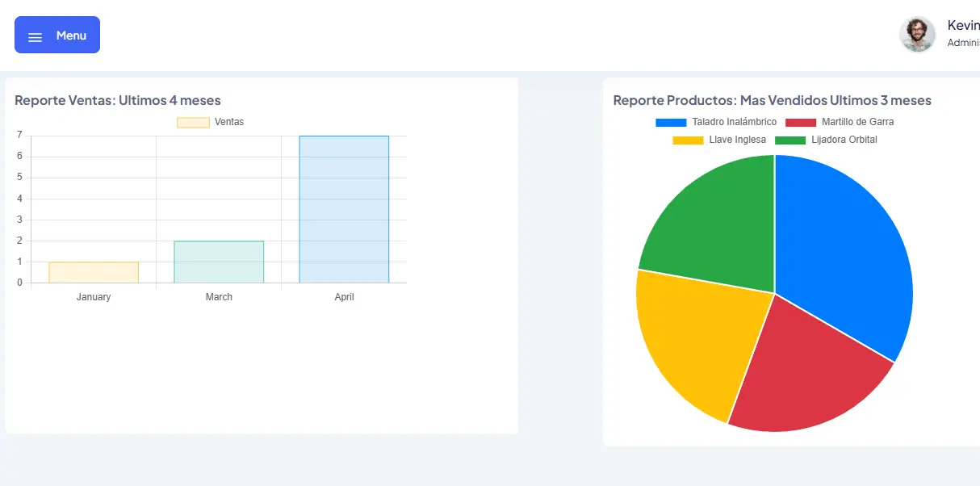The height and width of the screenshot is (486, 980).
Task: Click the Reporte Ventas card title
Action: click(118, 100)
